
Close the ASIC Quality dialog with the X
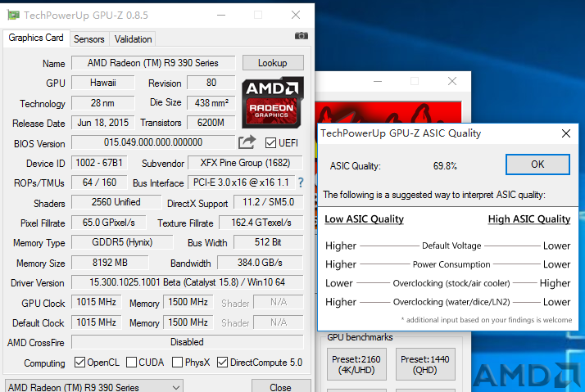(566, 133)
